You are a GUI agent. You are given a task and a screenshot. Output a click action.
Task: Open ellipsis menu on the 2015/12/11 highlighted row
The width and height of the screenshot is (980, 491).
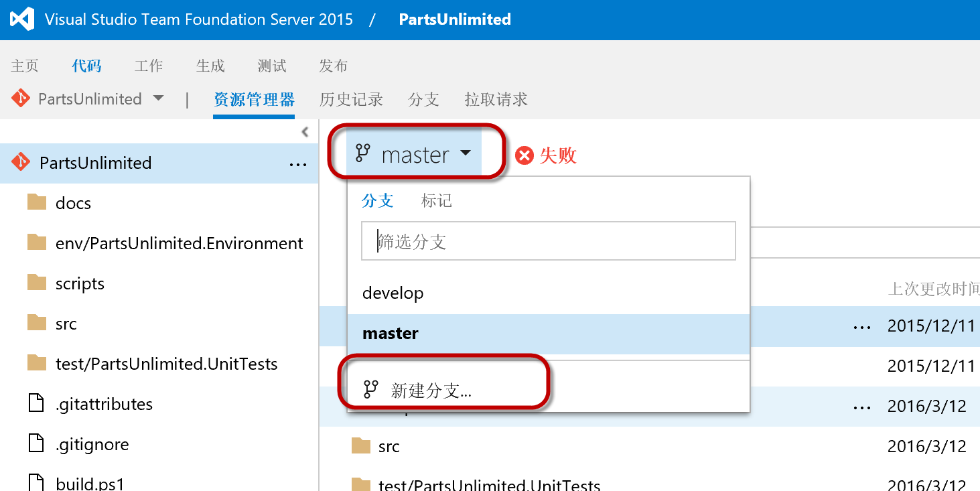point(862,327)
